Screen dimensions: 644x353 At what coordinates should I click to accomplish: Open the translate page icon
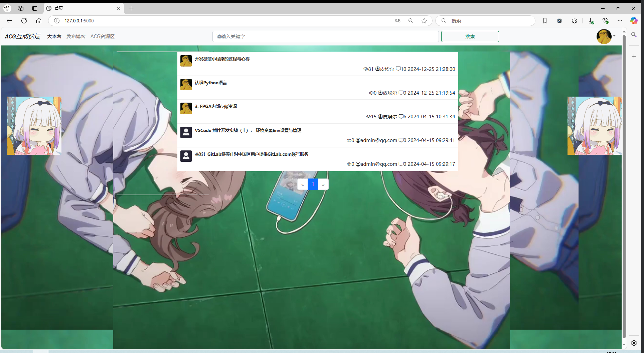click(397, 21)
